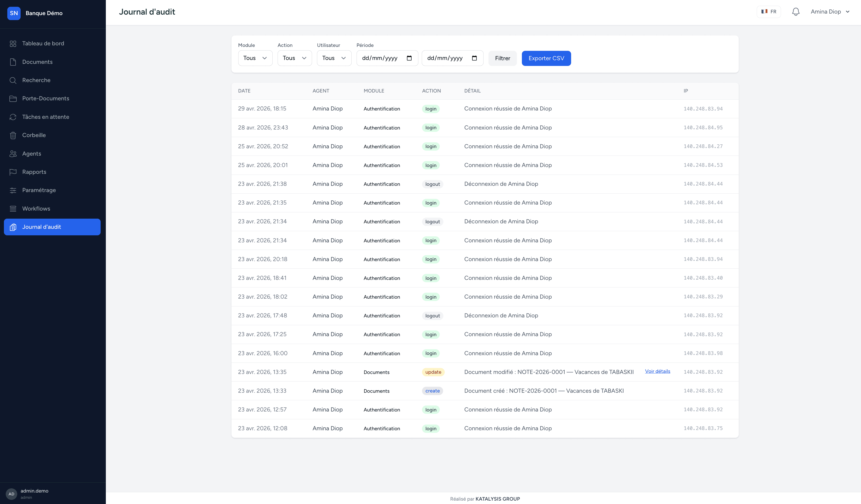Click the Tâches en attente refresh icon
This screenshot has width=861, height=504.
click(x=13, y=117)
